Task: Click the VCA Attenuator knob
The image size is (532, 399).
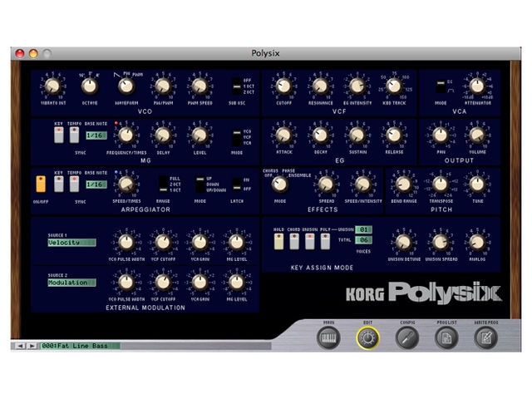Action: 477,86
